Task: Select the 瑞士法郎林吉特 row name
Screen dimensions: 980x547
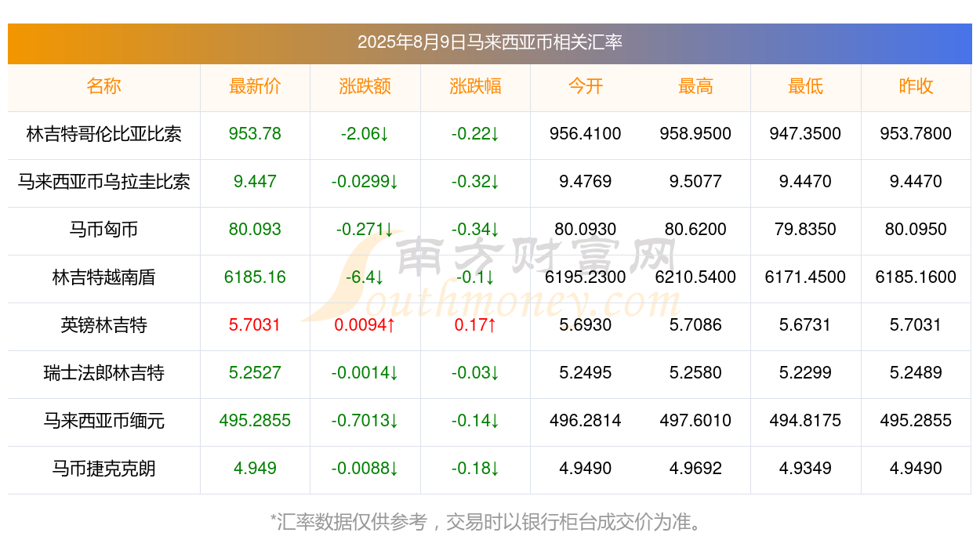Action: pos(104,373)
